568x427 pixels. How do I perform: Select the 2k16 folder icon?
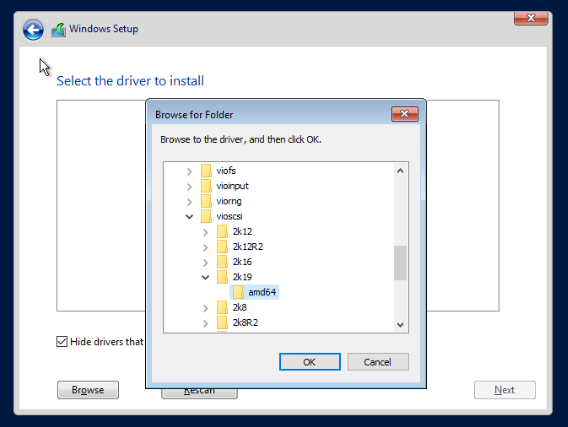coord(222,262)
